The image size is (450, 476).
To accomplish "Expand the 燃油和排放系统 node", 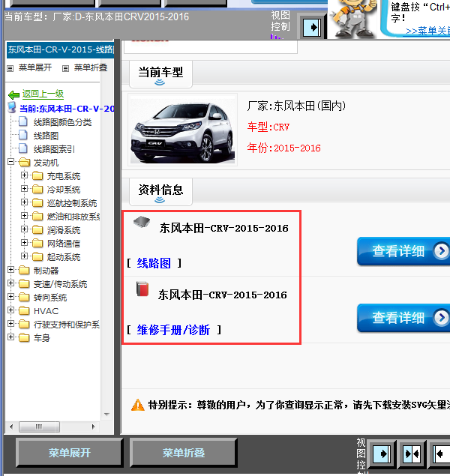I will [x=24, y=216].
